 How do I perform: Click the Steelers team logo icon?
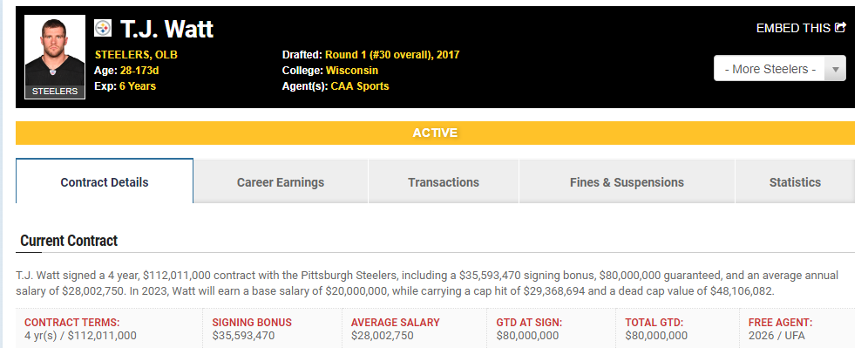point(103,28)
